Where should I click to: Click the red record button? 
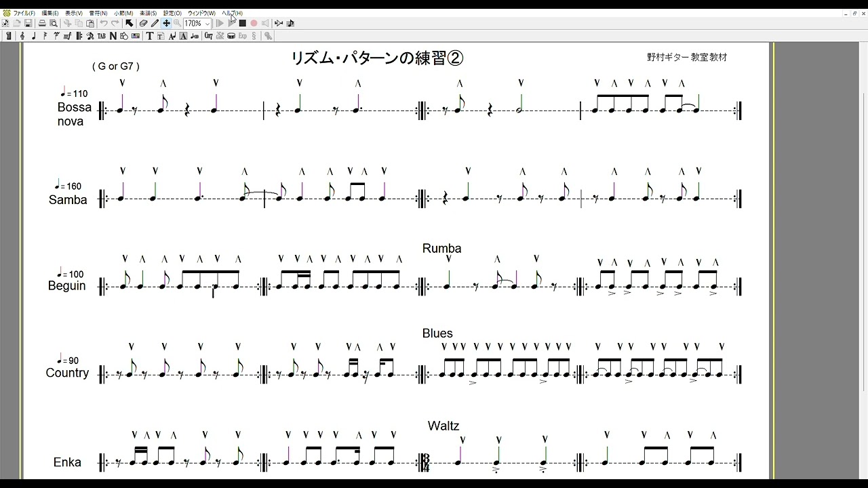pos(254,23)
